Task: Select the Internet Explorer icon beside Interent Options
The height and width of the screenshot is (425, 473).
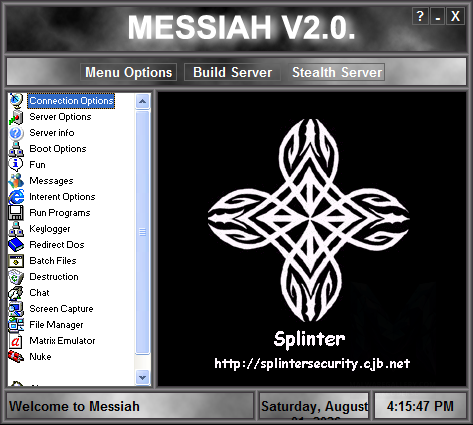Action: coord(16,197)
